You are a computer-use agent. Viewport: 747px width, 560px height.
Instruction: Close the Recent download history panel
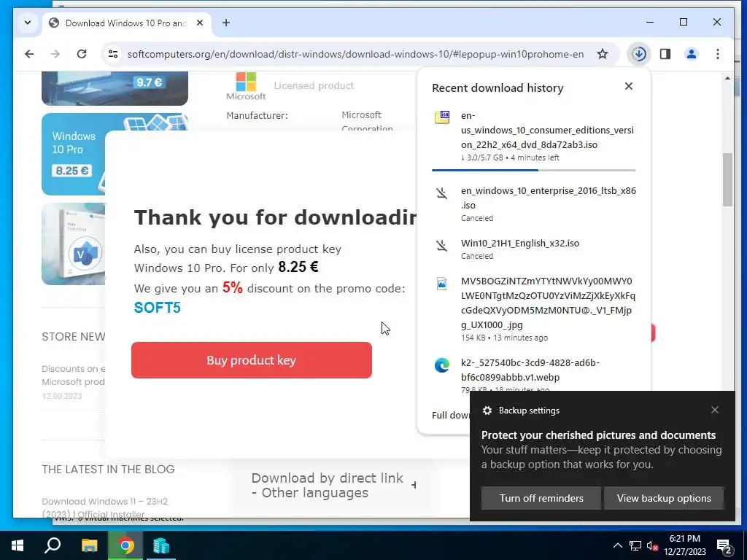[x=628, y=86]
